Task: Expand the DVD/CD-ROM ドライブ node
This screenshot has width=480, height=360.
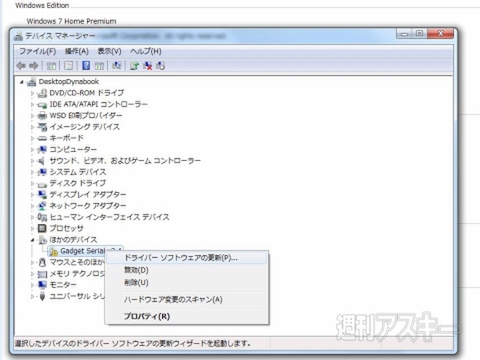Action: pos(33,93)
